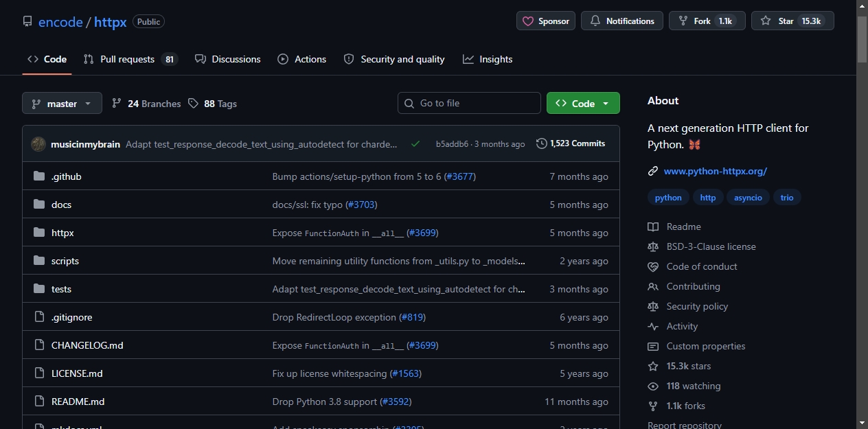Open www.python-httpx.org link
The height and width of the screenshot is (429, 868).
pos(716,171)
